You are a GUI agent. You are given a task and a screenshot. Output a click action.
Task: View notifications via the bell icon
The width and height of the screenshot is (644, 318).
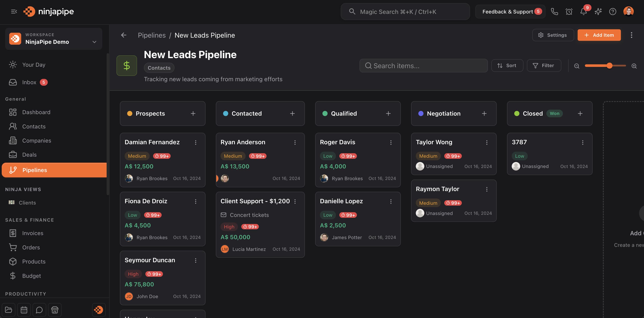click(583, 12)
